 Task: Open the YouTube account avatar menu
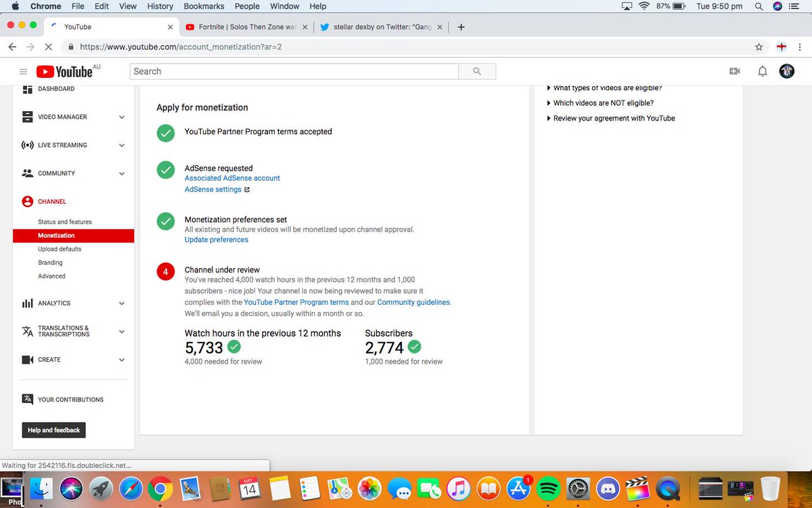(x=787, y=71)
